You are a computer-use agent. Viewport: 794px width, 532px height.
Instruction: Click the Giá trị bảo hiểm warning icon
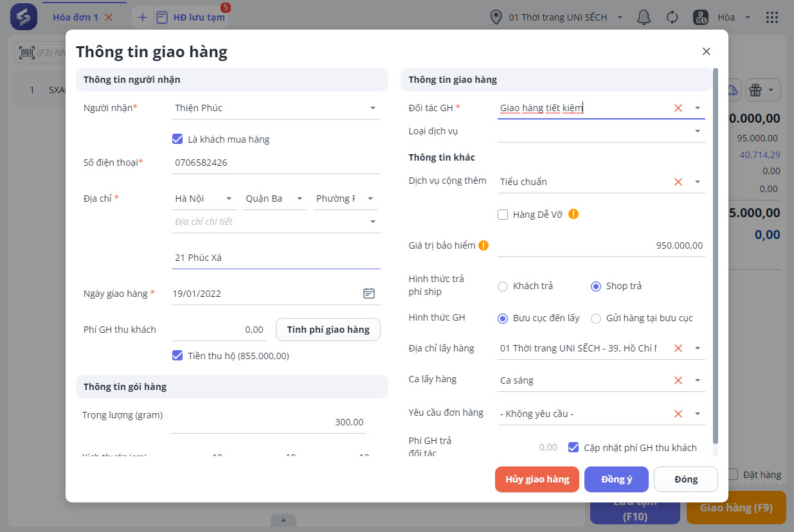[x=483, y=245]
